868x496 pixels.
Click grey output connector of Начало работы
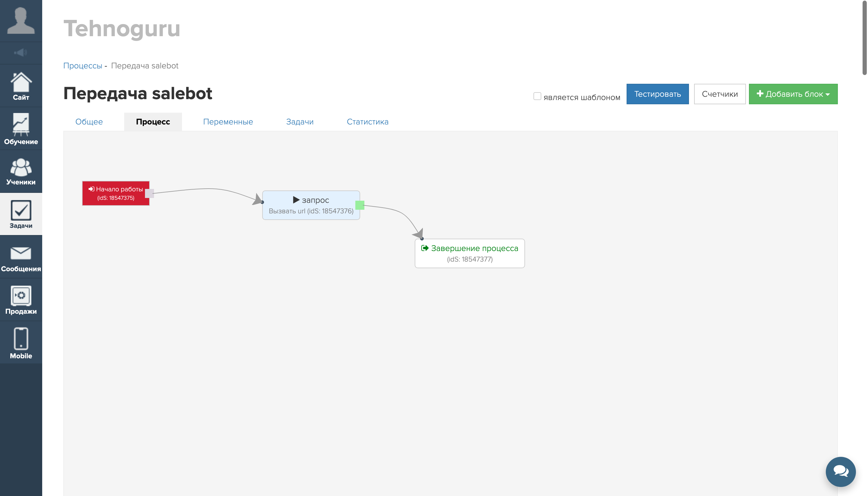149,193
